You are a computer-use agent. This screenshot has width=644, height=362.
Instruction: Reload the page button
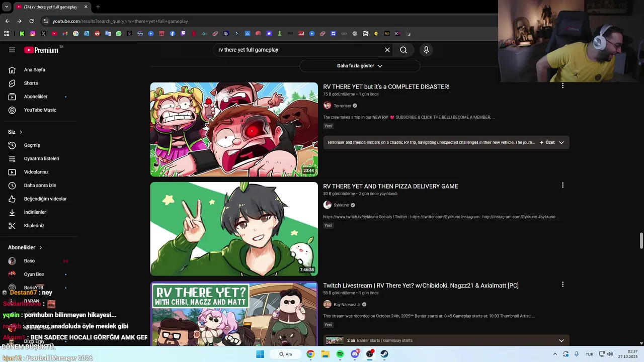point(31,21)
